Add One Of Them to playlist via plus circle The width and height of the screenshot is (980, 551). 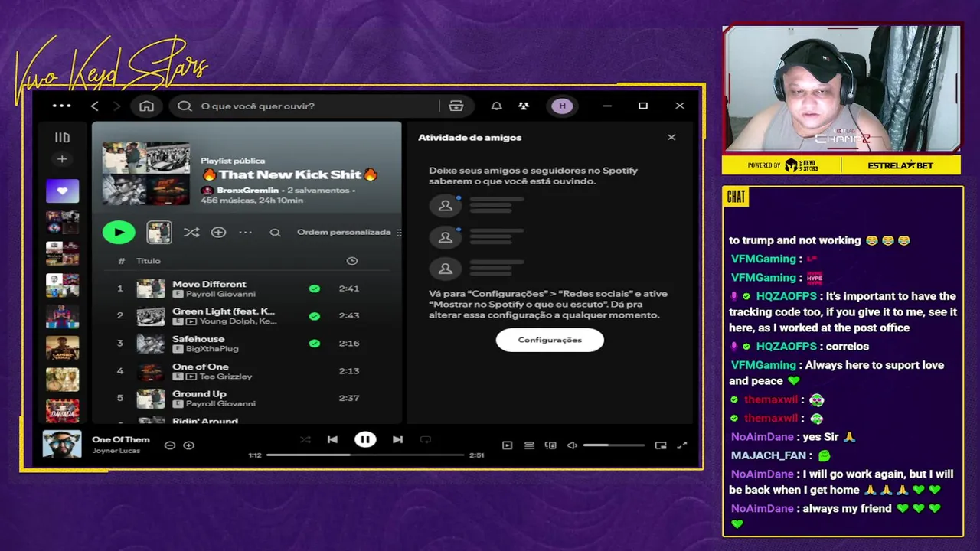[188, 445]
